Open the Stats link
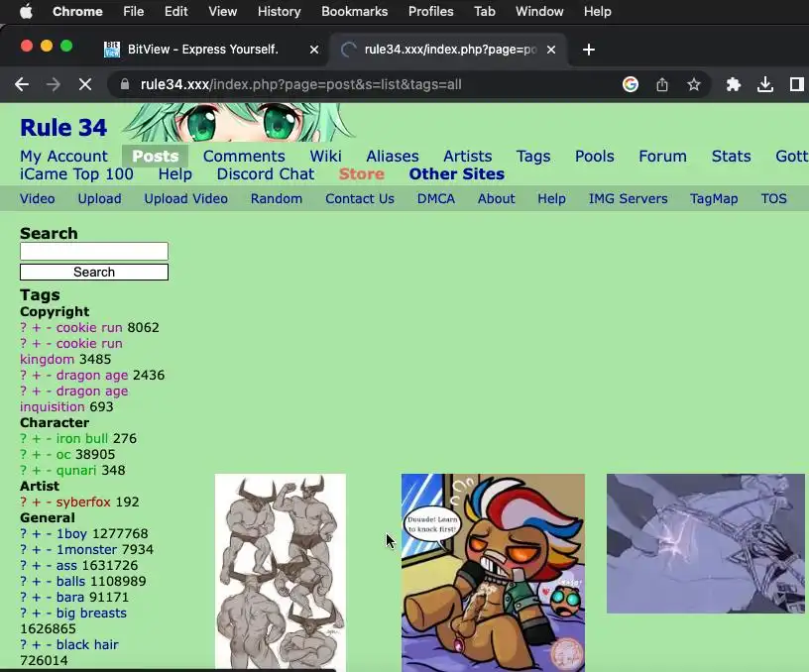The image size is (809, 672). pyautogui.click(x=731, y=157)
